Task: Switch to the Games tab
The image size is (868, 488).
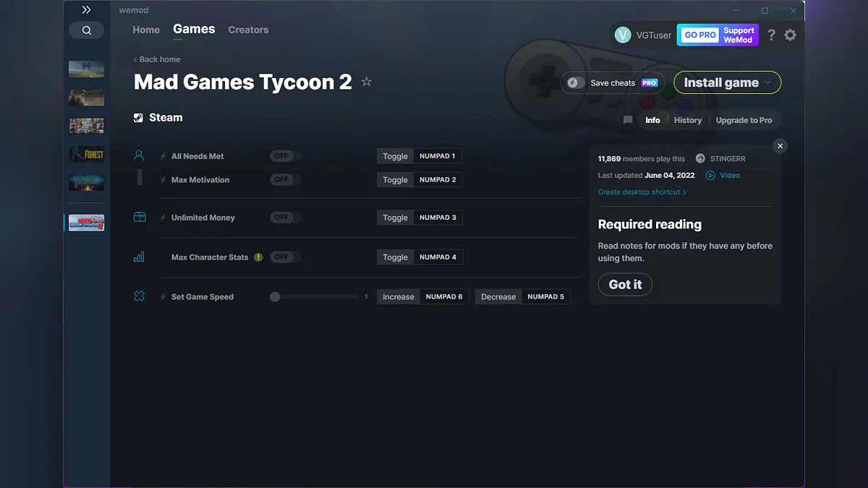Action: pyautogui.click(x=193, y=29)
